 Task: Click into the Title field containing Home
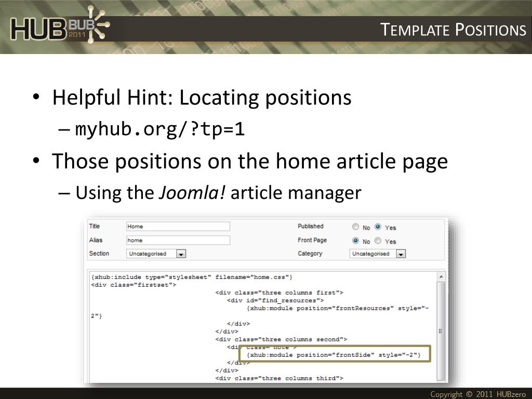coord(178,227)
